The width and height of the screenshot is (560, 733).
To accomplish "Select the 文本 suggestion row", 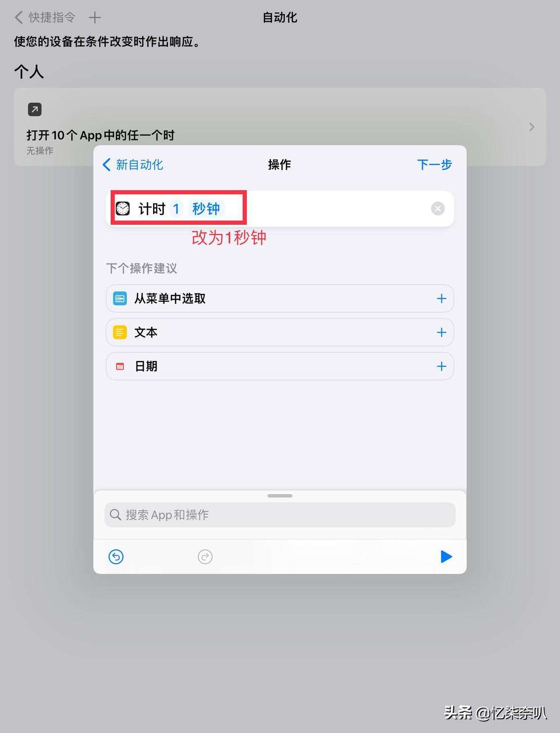I will [280, 332].
